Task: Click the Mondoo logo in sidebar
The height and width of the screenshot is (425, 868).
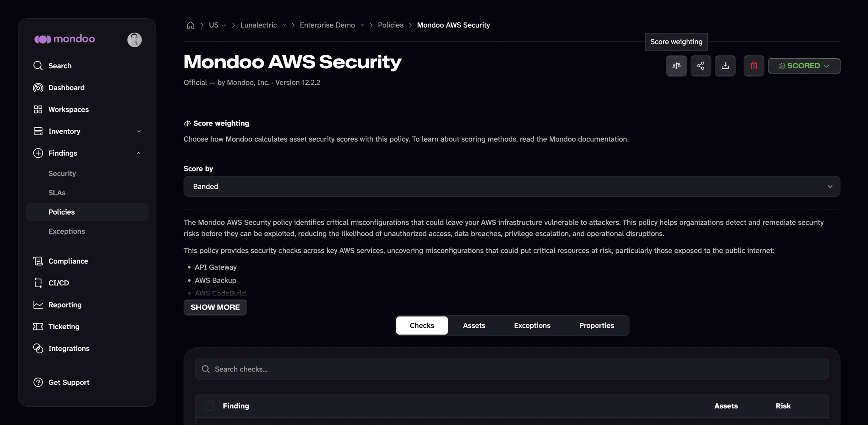Action: (64, 39)
